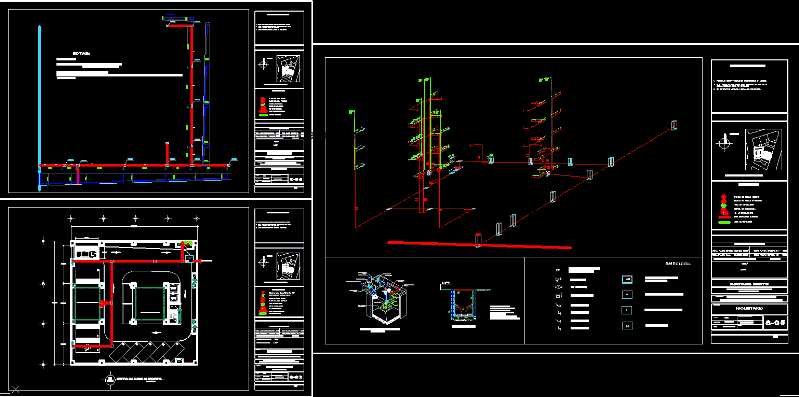Click the crosshair origin marker in bottom-left corner
Screen dimensions: 799x397
(x=15, y=390)
